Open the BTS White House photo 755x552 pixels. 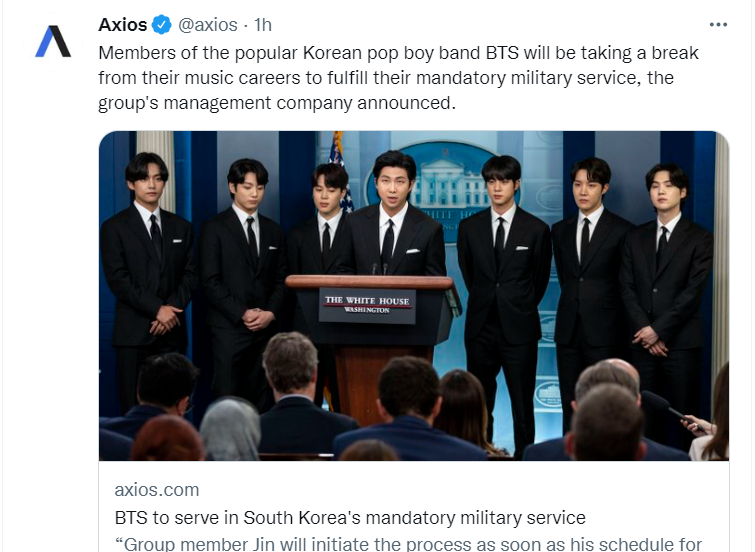[414, 296]
